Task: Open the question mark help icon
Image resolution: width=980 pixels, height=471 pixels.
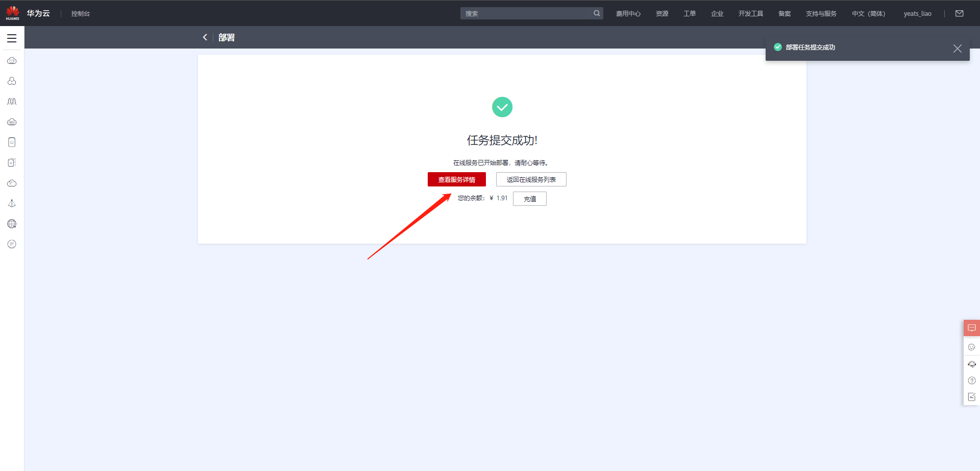Action: coord(972,381)
